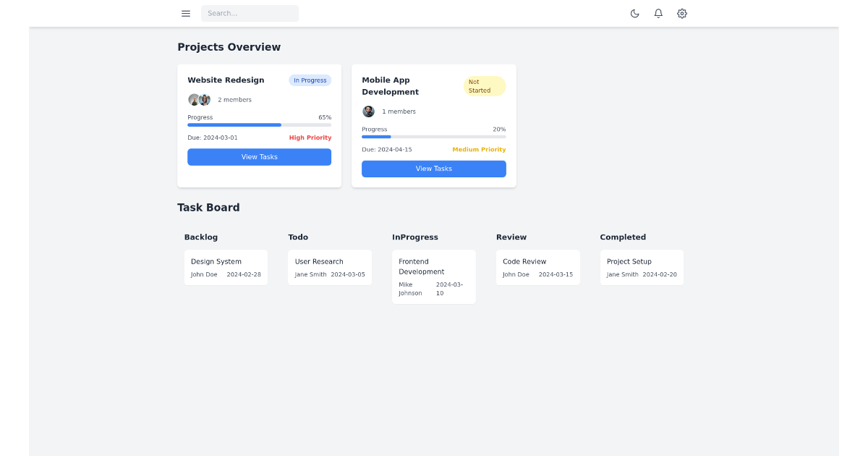Open the Project Setup task card
868x456 pixels.
642,267
